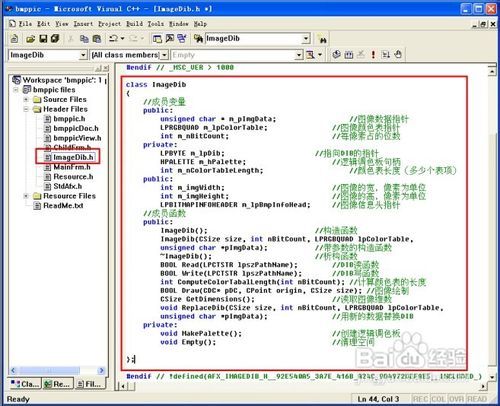Collapse the bmppic files tree node
500x406 pixels.
[16, 90]
